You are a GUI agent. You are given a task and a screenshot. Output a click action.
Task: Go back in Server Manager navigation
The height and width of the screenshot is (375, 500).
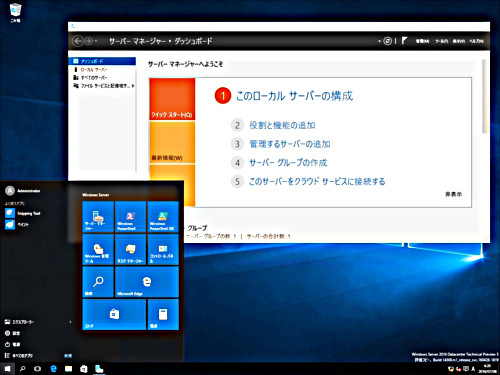(x=78, y=41)
